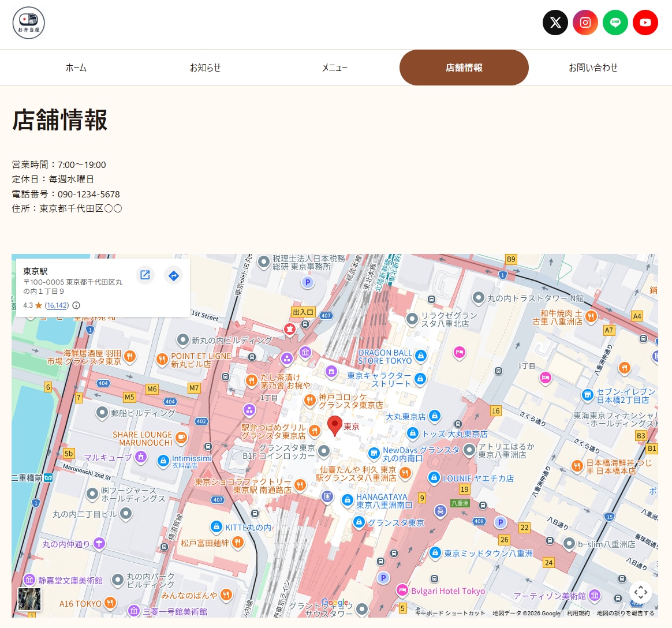Select 三菱一号館美術館 museum marker

point(134,611)
